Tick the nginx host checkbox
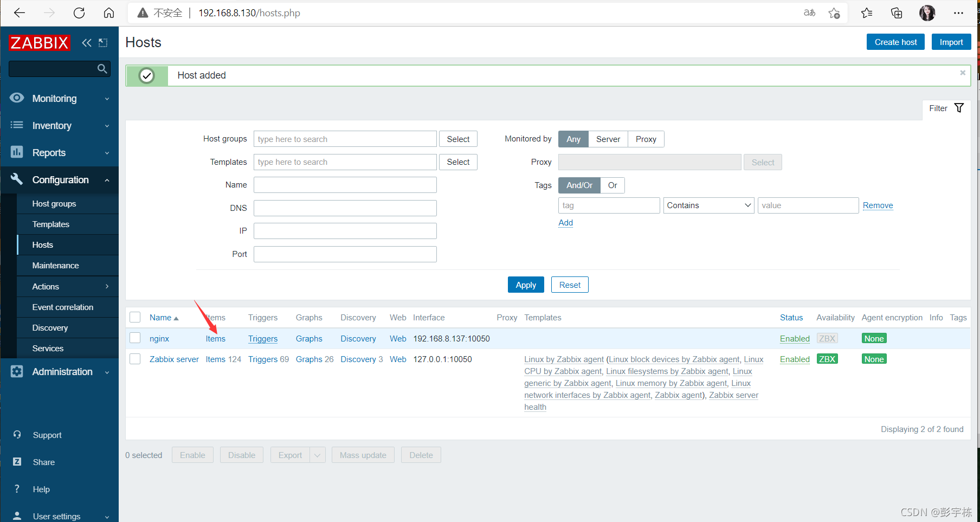Image resolution: width=980 pixels, height=522 pixels. (135, 338)
